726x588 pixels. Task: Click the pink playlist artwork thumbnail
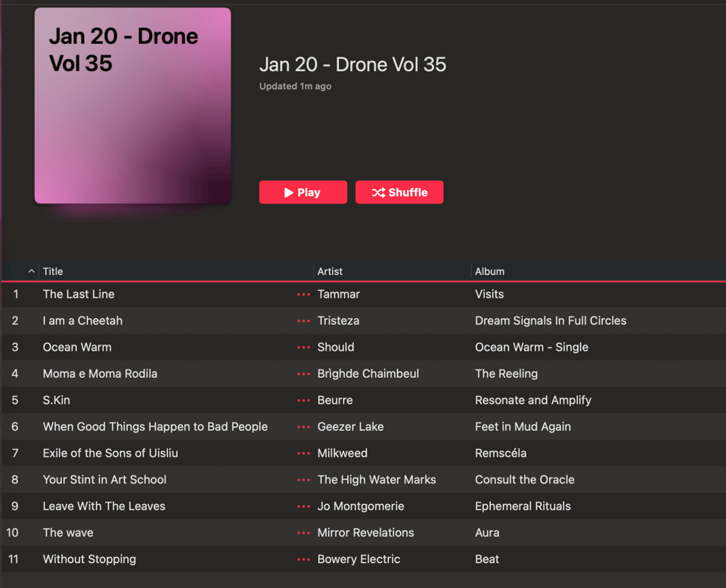pyautogui.click(x=132, y=106)
